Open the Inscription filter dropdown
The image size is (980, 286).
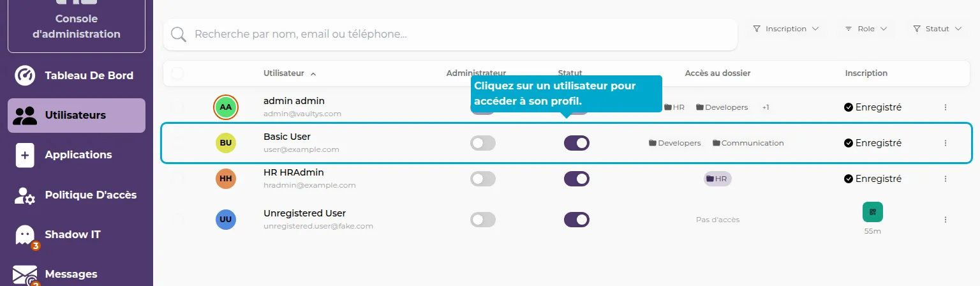(x=785, y=29)
